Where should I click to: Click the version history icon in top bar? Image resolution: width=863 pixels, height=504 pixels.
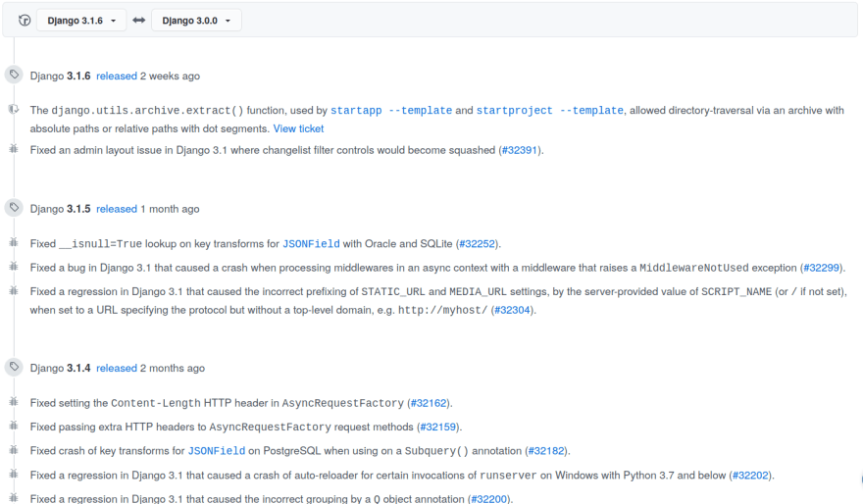point(25,21)
